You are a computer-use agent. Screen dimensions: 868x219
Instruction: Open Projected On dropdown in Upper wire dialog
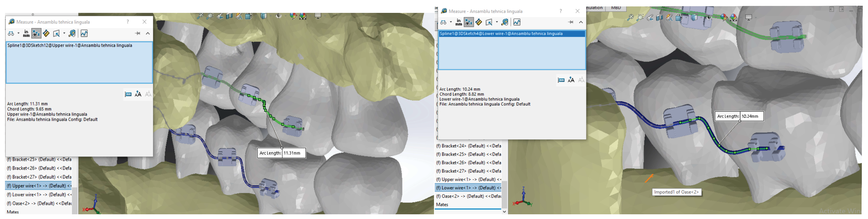64,33
